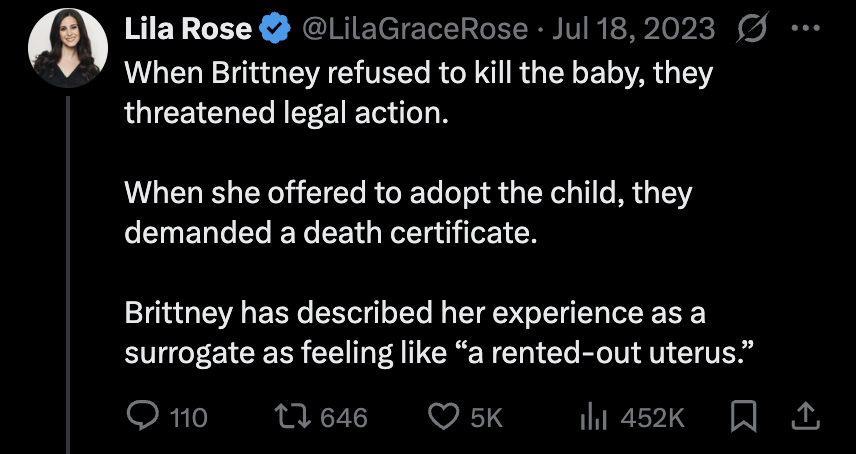Click the display name Lila Rose
The height and width of the screenshot is (454, 856).
187,30
